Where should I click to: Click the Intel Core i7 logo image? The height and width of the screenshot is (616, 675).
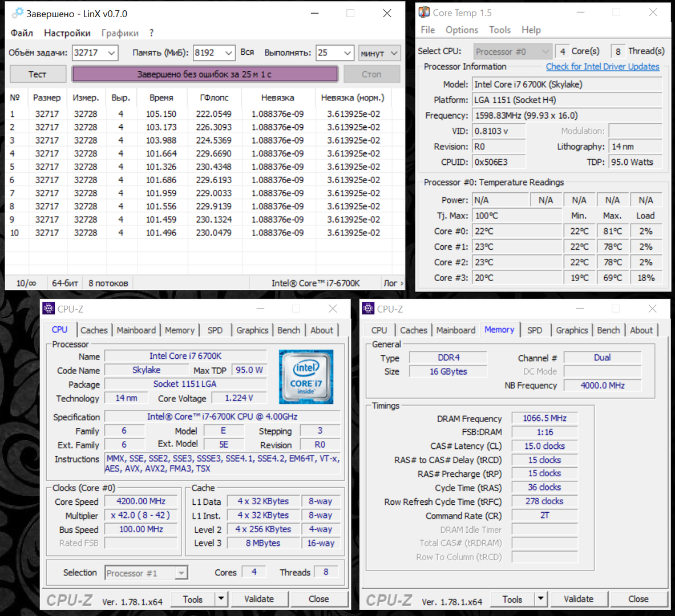click(x=306, y=377)
